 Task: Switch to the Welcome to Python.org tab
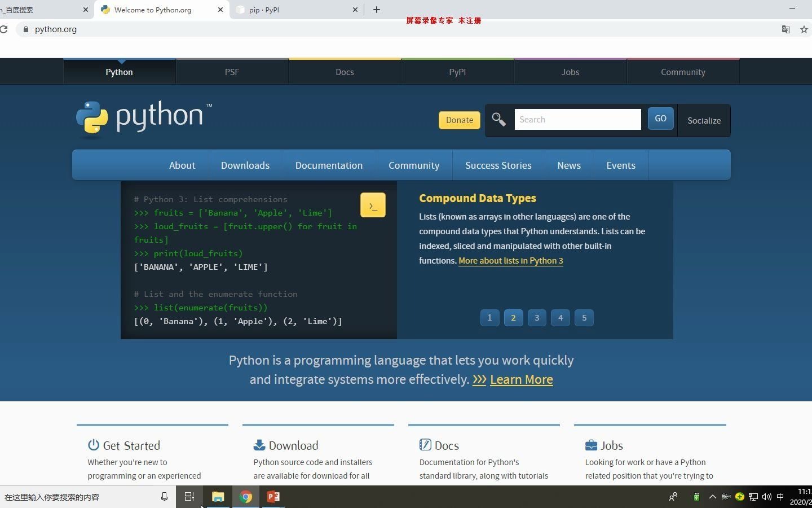pos(162,10)
